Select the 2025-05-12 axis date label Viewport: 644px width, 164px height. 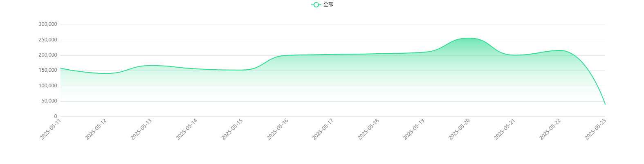(96, 129)
